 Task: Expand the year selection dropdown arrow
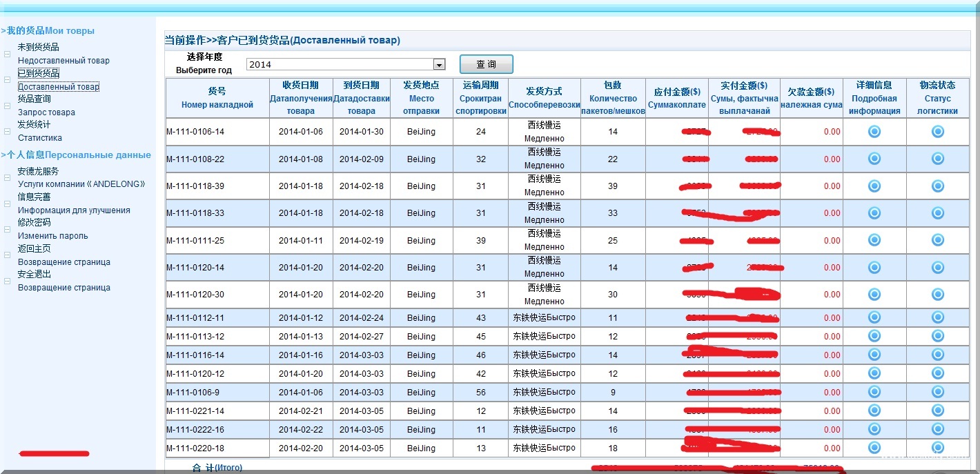439,64
